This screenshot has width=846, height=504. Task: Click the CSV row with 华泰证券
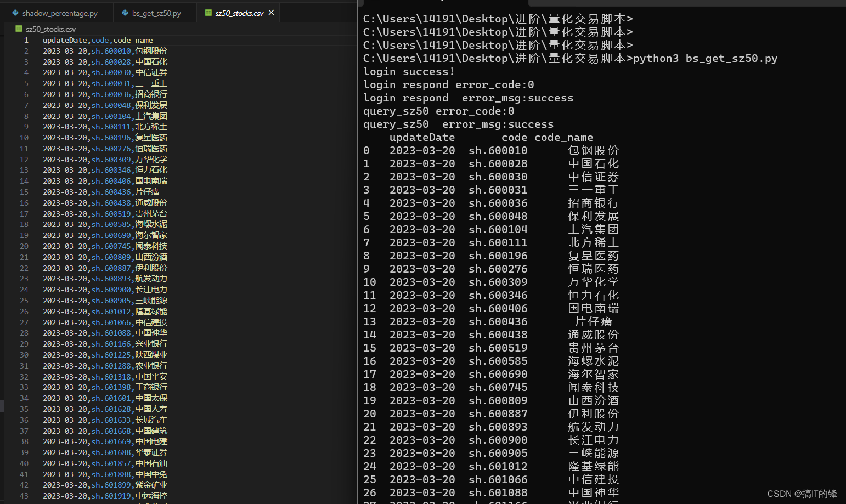[x=105, y=452]
